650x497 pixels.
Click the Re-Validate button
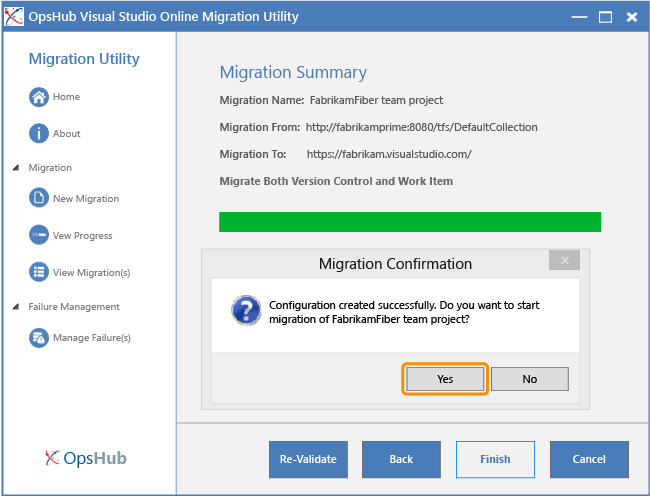pyautogui.click(x=308, y=459)
